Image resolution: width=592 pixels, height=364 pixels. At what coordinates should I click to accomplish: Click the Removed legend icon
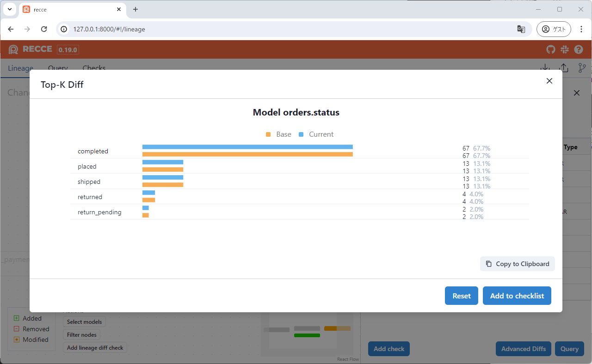pos(16,329)
